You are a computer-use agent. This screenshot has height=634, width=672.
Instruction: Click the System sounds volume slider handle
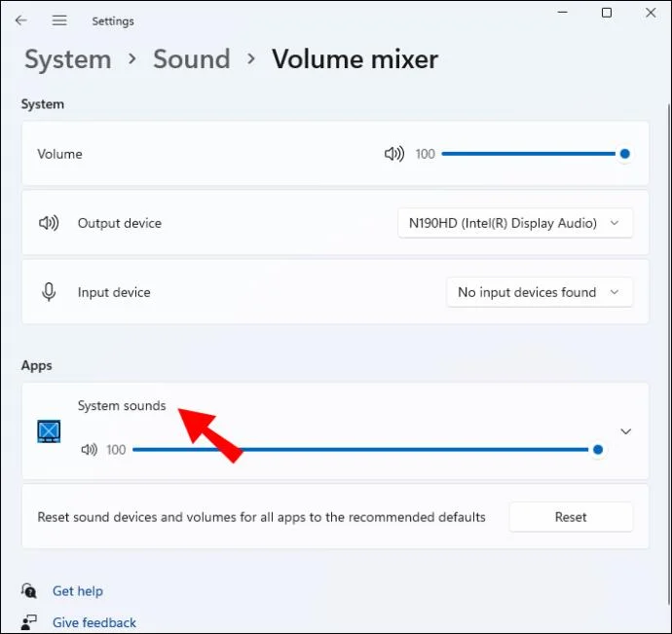pyautogui.click(x=598, y=450)
